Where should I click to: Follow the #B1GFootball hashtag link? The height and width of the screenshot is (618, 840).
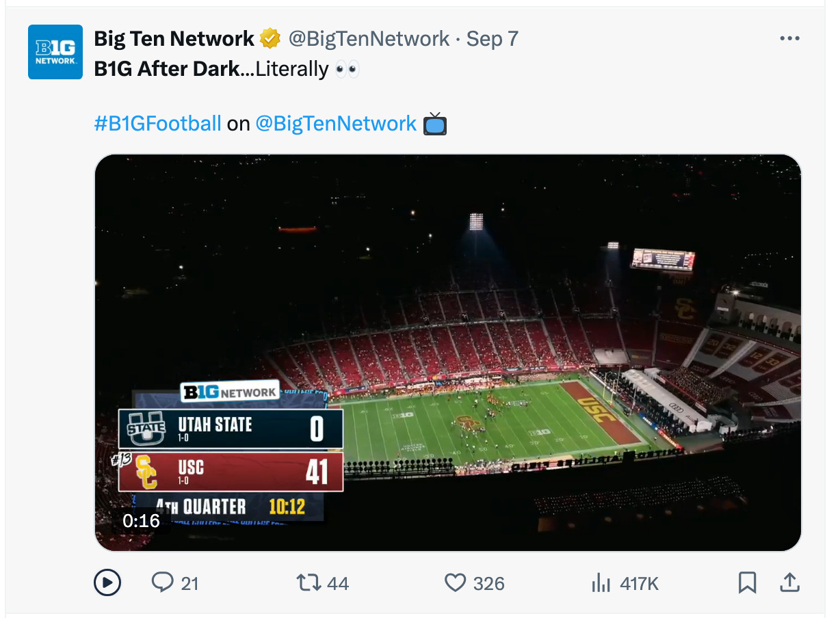tap(157, 124)
